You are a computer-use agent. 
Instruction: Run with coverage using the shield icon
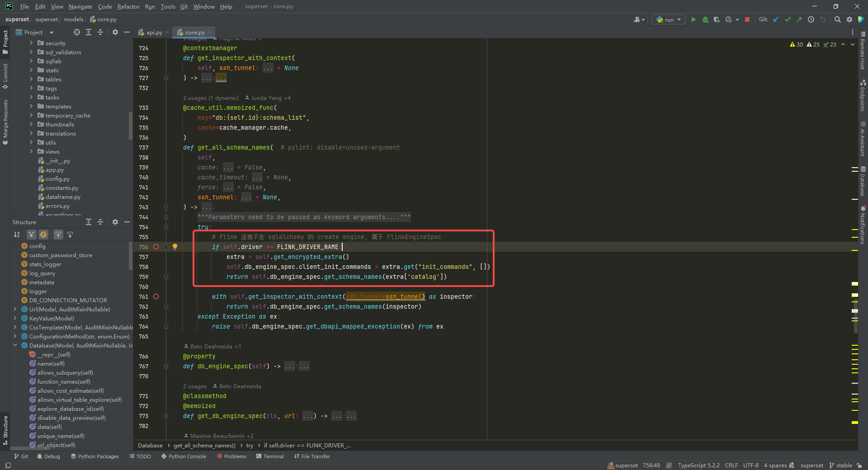point(717,19)
